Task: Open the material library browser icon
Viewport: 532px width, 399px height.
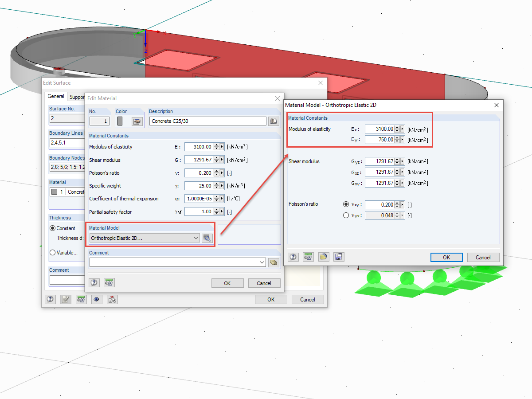Action: (274, 121)
